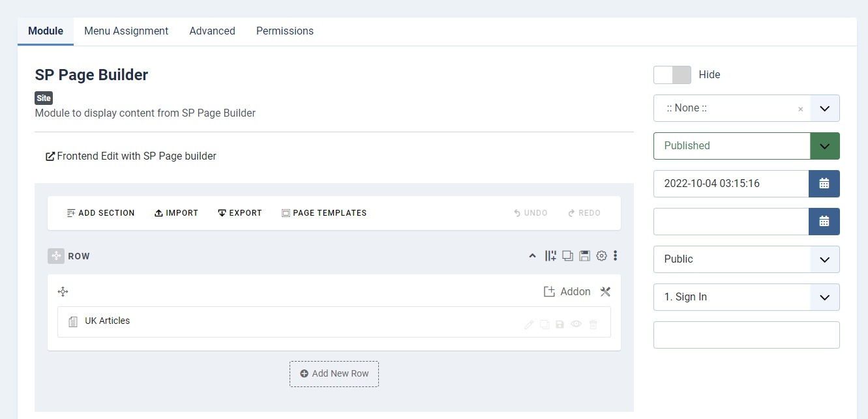Click the ROW drag handle icon

pyautogui.click(x=56, y=256)
